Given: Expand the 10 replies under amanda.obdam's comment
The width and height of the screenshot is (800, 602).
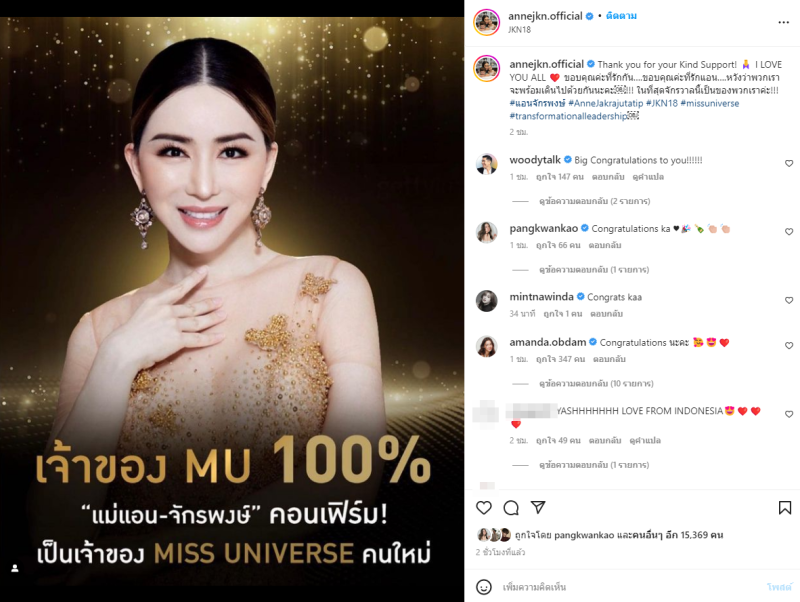Looking at the screenshot, I should [x=596, y=384].
